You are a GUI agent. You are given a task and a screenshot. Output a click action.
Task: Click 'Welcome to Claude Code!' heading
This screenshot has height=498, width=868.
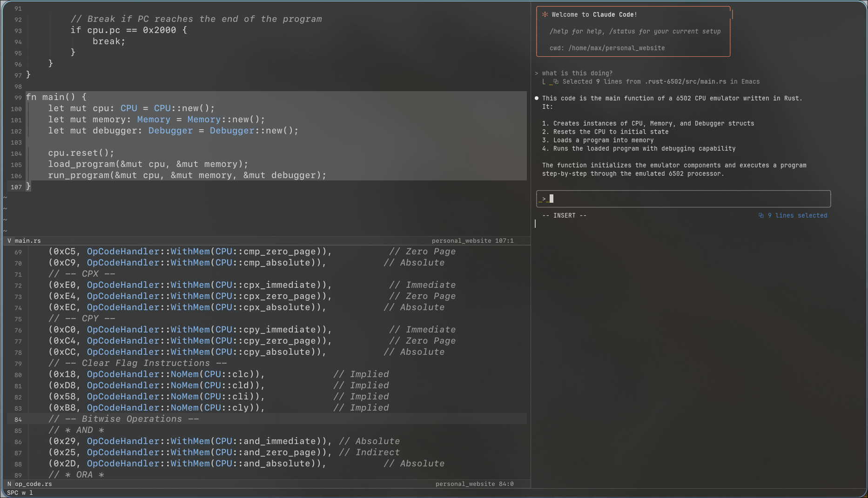click(594, 14)
